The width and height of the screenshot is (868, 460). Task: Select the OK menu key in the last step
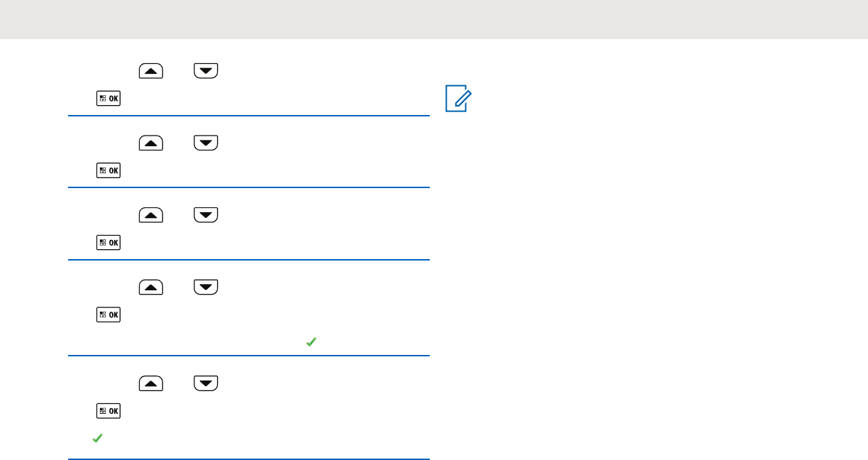(108, 412)
